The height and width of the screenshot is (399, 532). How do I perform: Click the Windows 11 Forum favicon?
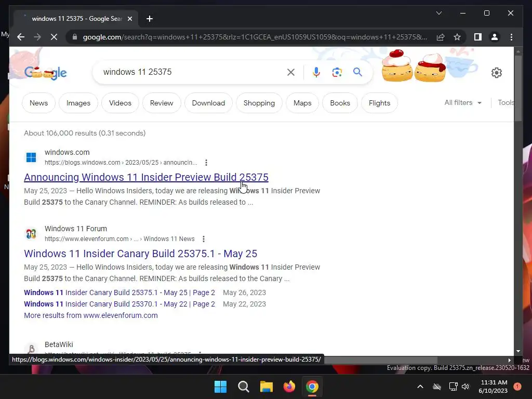point(31,234)
